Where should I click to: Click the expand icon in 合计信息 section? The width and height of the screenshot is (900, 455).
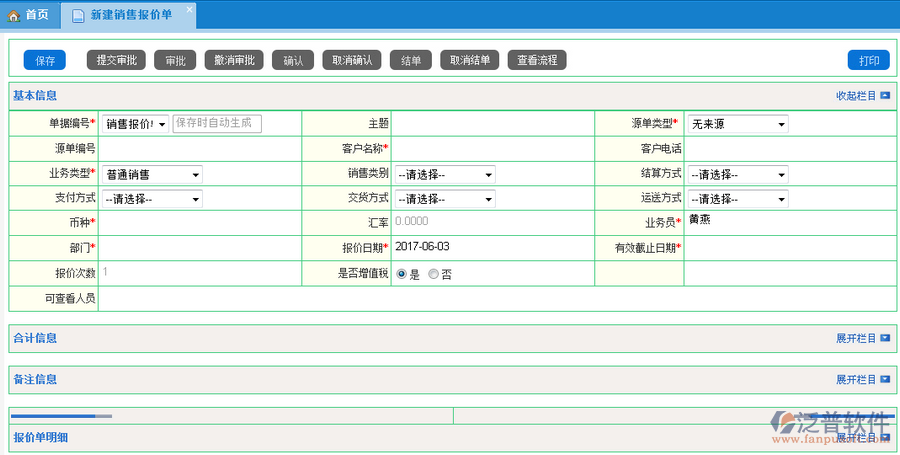[x=885, y=338]
